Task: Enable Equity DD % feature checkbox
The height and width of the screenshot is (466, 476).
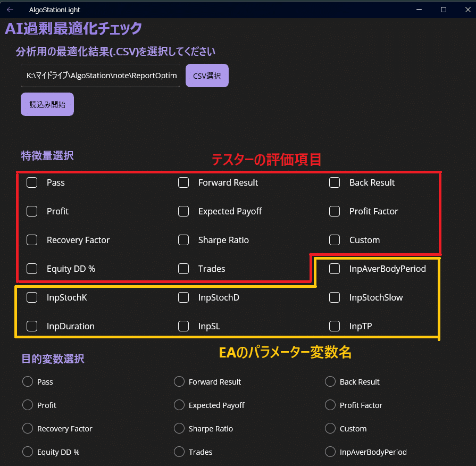Action: (x=32, y=269)
